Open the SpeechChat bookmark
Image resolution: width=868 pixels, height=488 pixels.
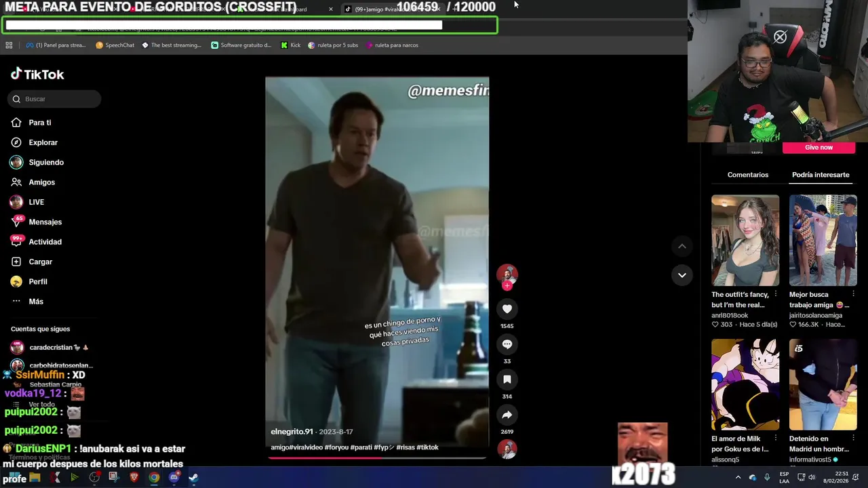[115, 45]
